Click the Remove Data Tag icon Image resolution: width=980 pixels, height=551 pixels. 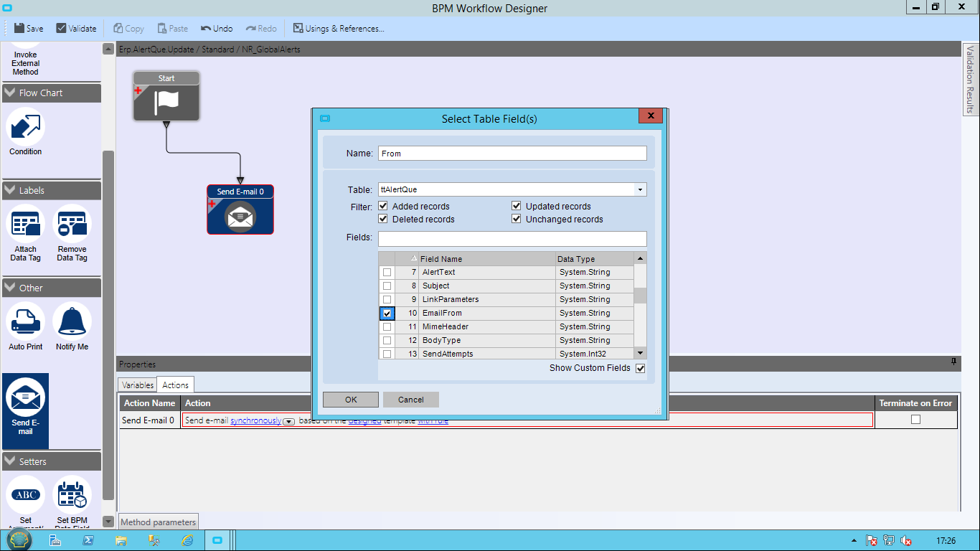(72, 224)
